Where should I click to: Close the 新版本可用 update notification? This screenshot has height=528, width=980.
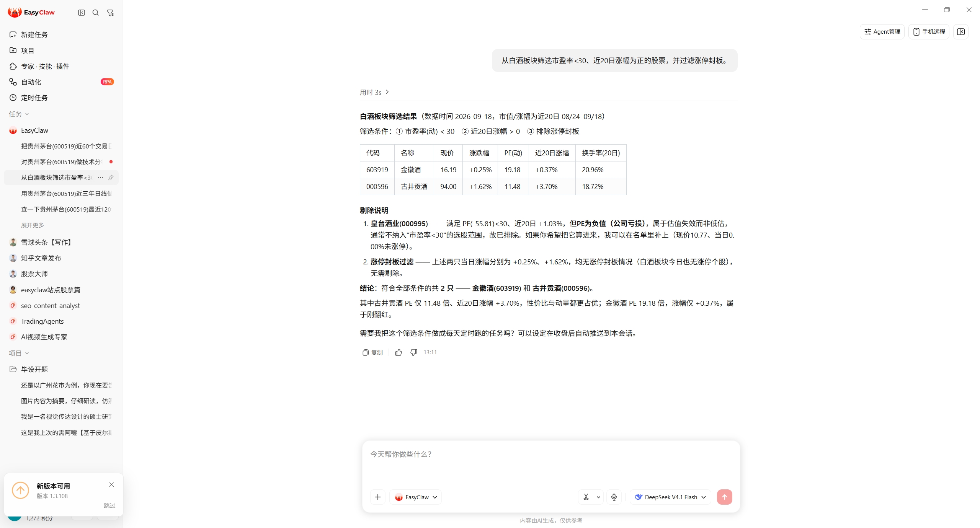111,484
